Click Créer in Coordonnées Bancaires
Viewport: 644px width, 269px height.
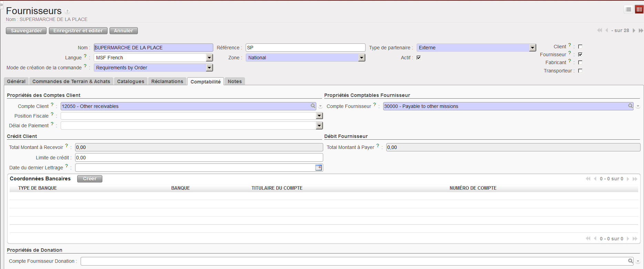tap(90, 179)
